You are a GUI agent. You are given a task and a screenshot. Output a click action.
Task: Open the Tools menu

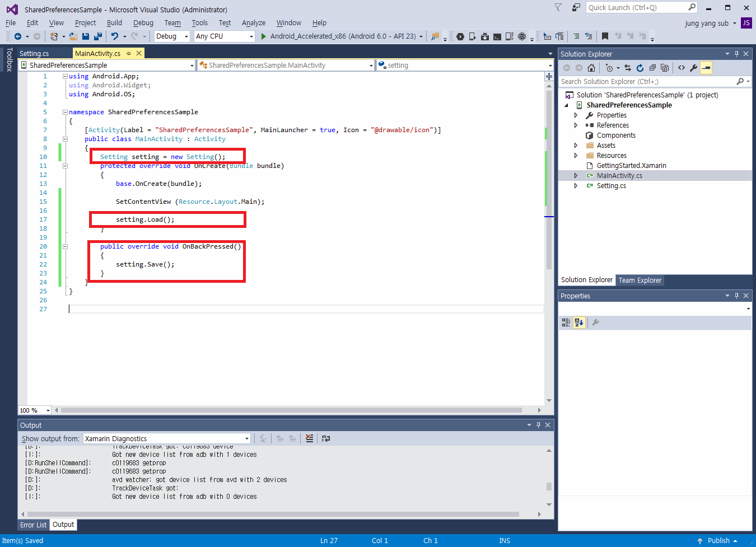[x=199, y=23]
